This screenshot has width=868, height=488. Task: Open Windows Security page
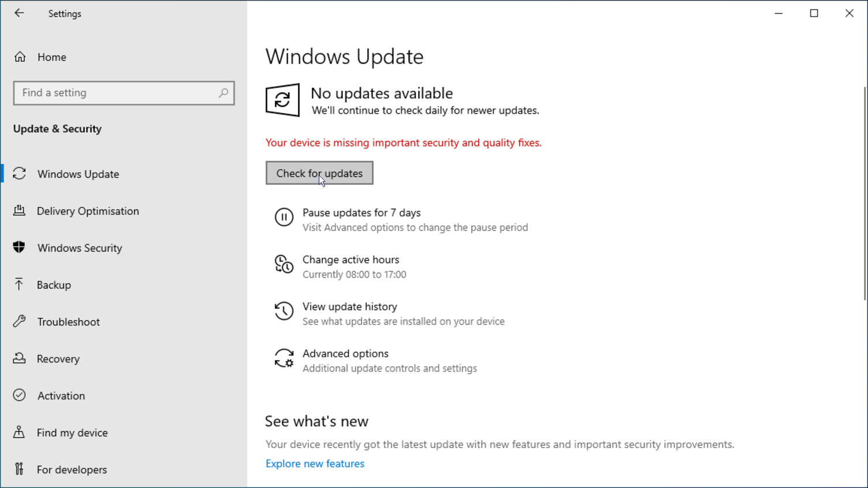point(80,248)
